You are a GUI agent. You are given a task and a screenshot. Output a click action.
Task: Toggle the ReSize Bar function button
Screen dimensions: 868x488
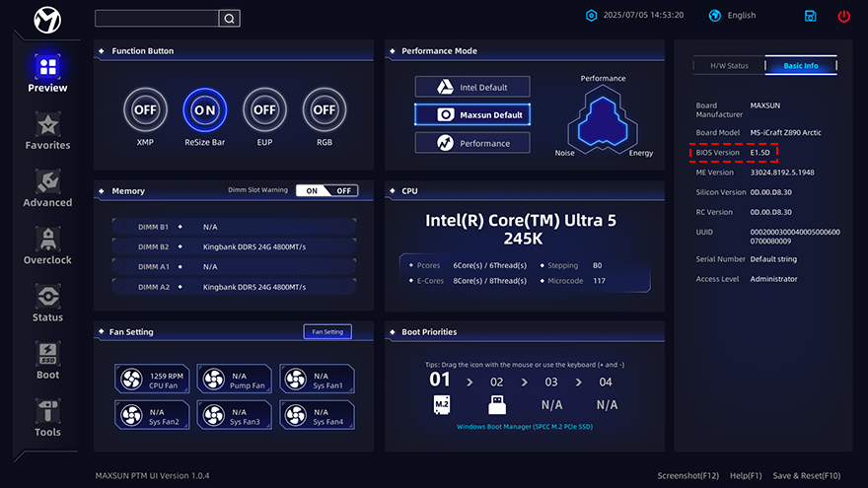(x=205, y=110)
